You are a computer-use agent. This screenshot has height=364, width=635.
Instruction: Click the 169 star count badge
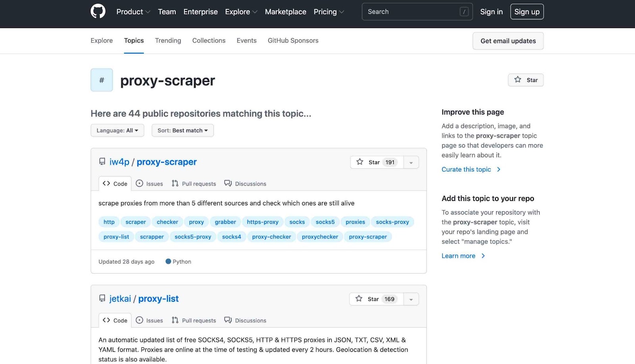(x=389, y=299)
